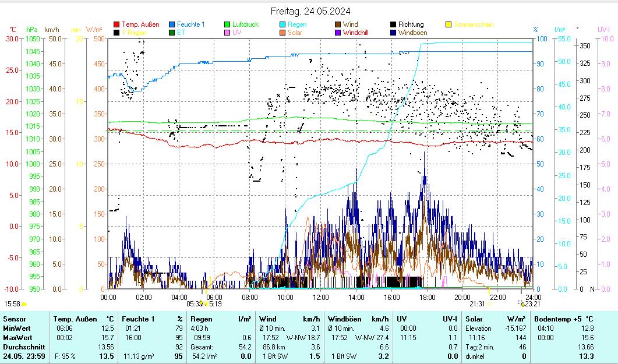The image size is (618, 364).
Task: Click the UV legend label
Action: tap(236, 33)
